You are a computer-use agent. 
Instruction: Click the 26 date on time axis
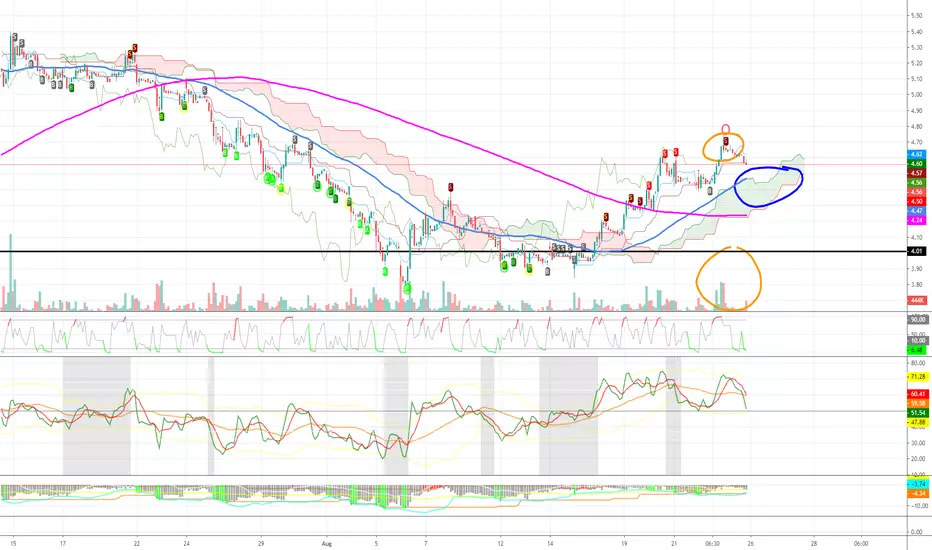pos(751,543)
